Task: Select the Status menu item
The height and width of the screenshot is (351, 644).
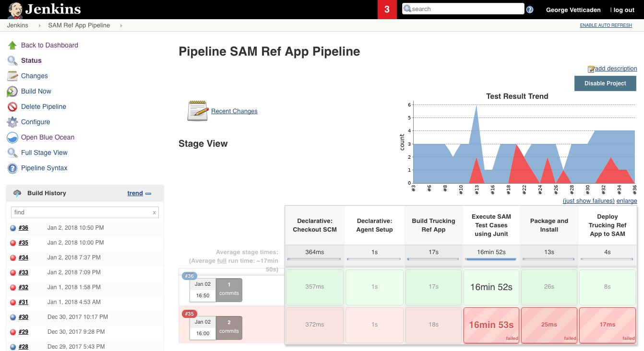Action: point(31,60)
